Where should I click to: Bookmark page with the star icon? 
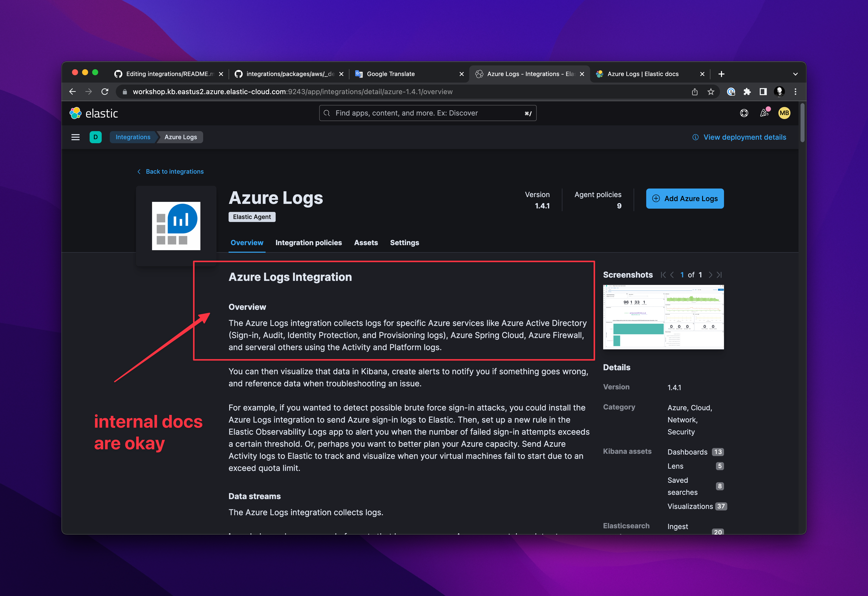click(x=711, y=92)
